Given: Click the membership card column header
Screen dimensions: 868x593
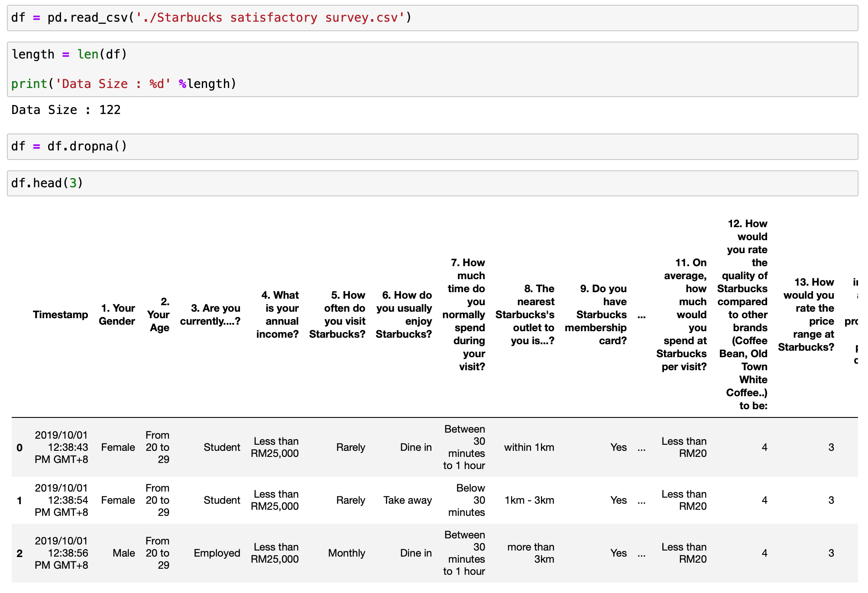Looking at the screenshot, I should pos(596,315).
